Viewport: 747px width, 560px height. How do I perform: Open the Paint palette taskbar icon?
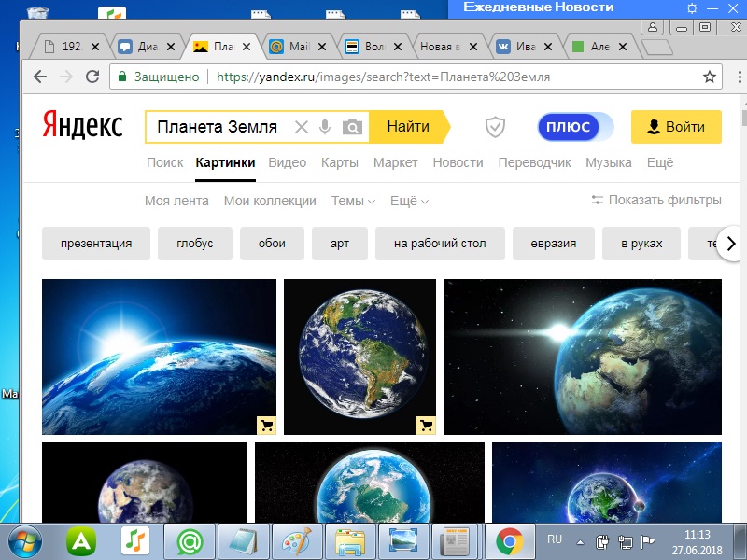[x=297, y=542]
